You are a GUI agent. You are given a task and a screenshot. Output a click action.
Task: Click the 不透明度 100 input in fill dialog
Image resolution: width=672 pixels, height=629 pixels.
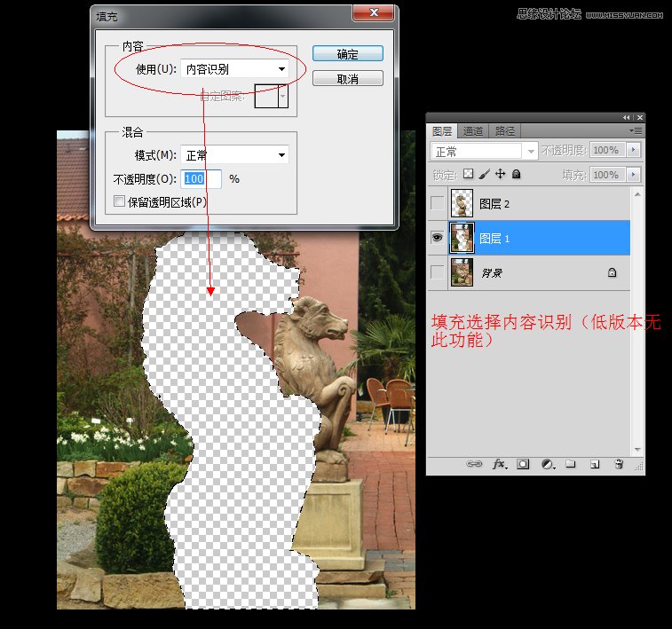coord(202,179)
